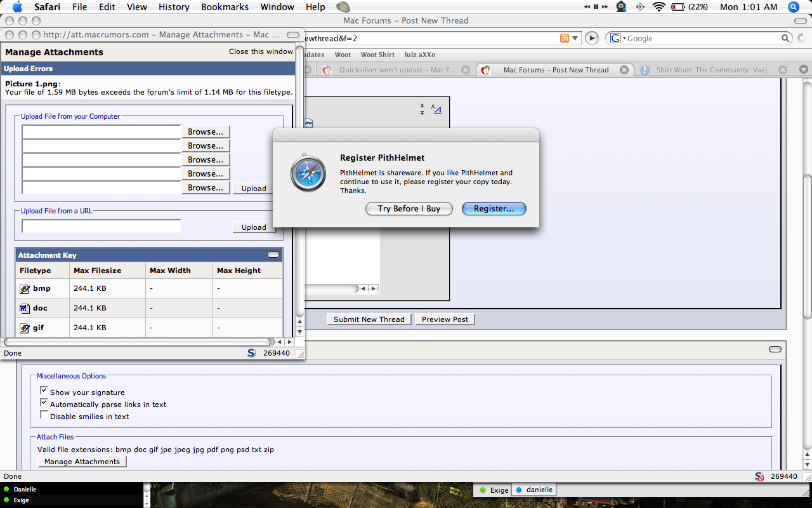Click the stone icon after Help menu
Screen dimensions: 812x508
(x=343, y=7)
